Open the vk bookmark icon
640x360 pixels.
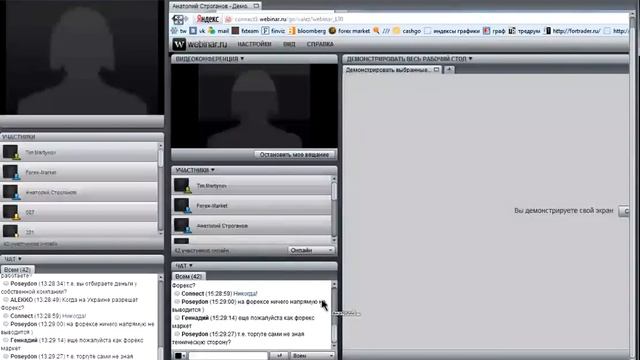[x=193, y=31]
